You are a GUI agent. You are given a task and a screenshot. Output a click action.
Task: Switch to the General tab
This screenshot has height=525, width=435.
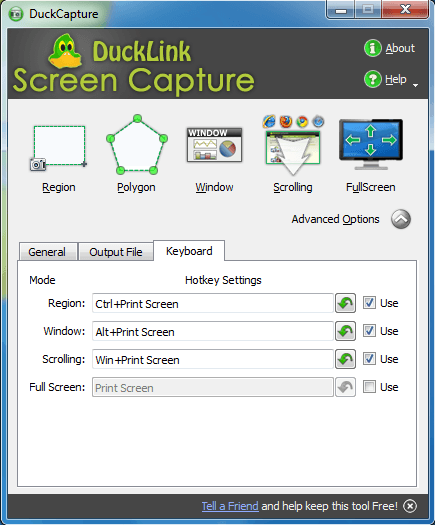tap(48, 252)
